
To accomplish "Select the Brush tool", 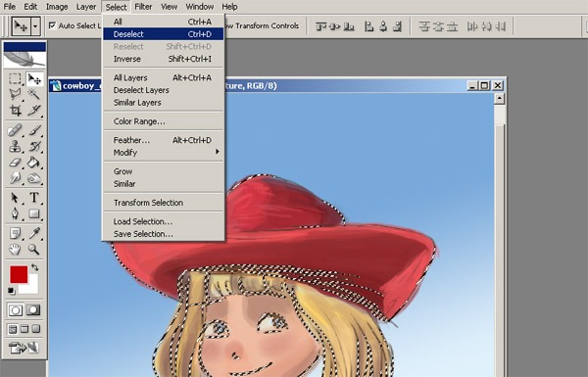I will point(34,130).
